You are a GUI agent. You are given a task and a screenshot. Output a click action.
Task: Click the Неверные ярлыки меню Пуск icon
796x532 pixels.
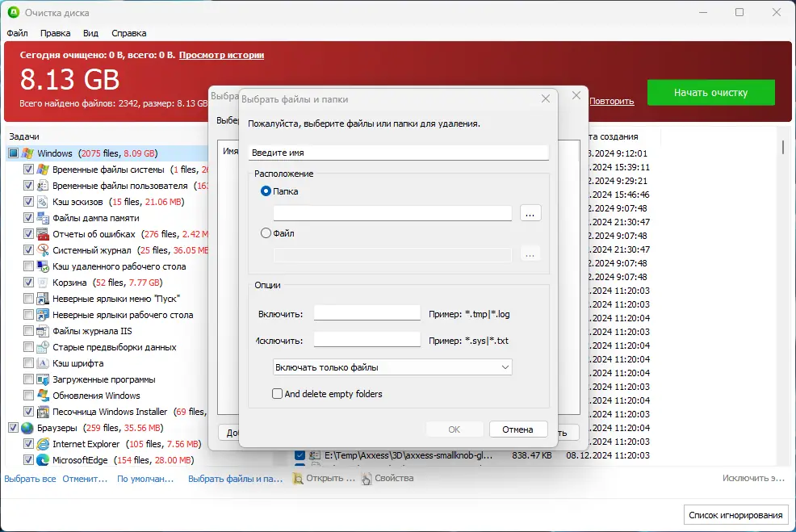pos(43,299)
